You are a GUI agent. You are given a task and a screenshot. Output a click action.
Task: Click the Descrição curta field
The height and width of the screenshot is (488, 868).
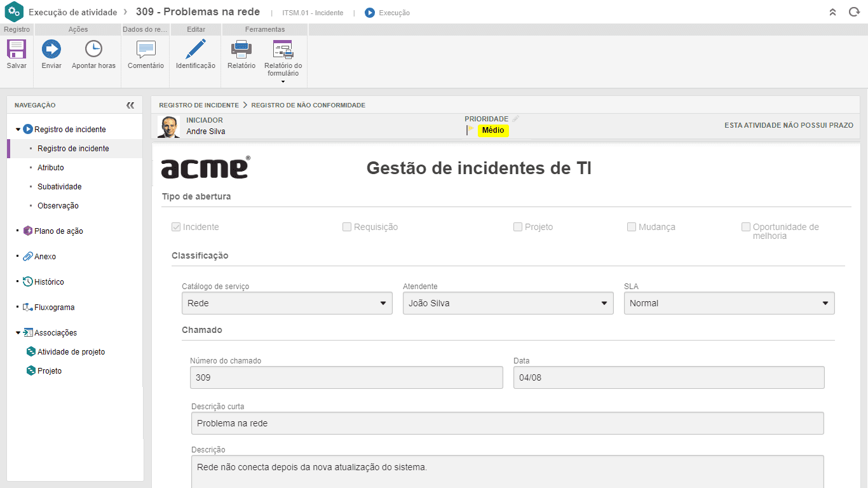click(508, 423)
